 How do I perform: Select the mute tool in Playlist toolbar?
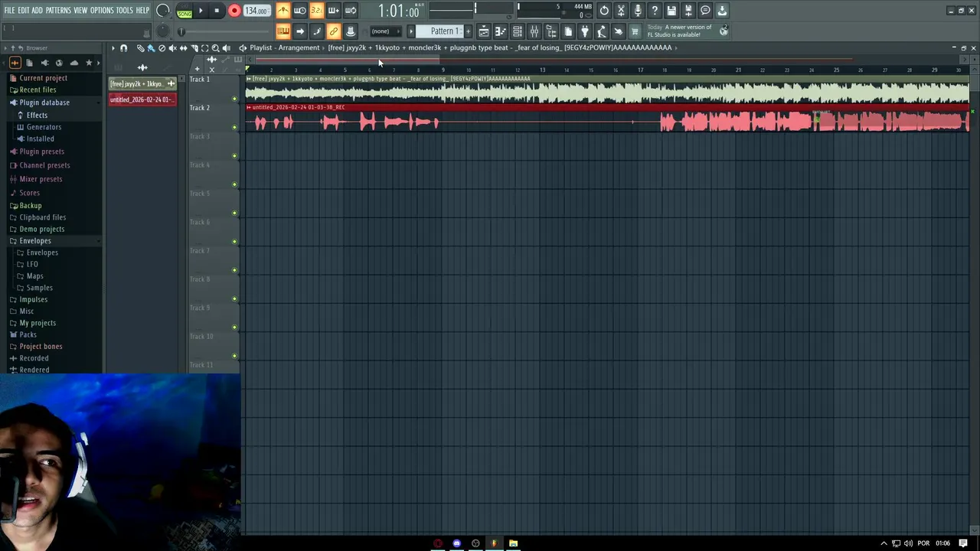[x=172, y=48]
